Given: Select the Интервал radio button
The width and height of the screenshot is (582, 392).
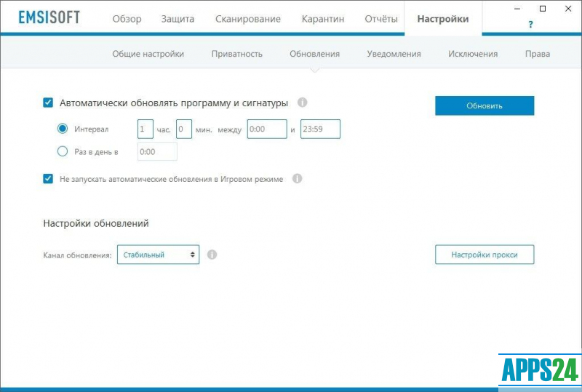Looking at the screenshot, I should coord(62,129).
